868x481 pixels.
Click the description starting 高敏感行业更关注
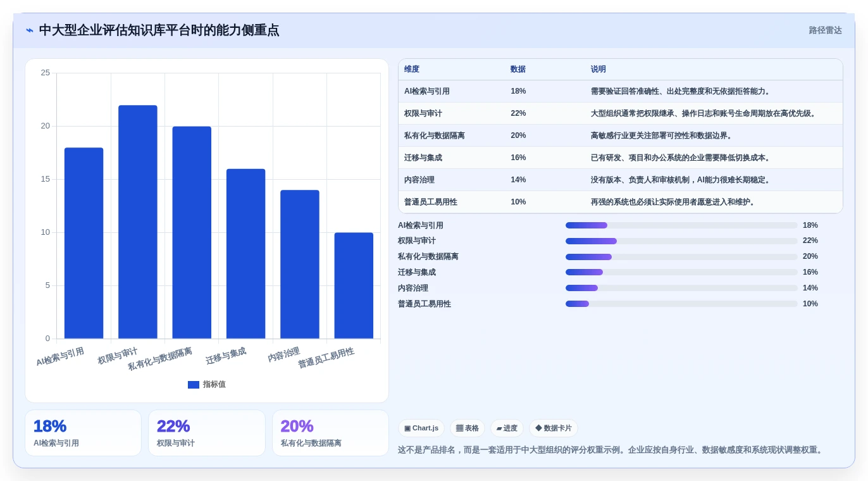663,136
